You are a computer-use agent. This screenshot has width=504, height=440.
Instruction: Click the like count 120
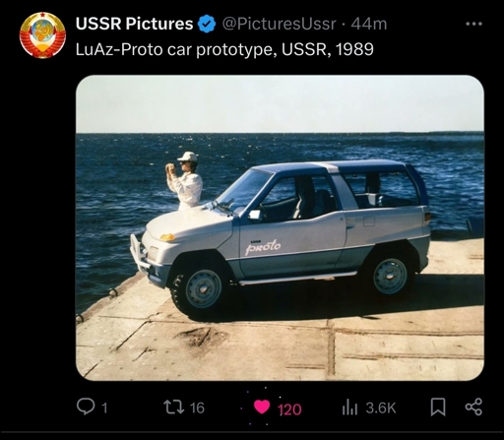pos(289,409)
